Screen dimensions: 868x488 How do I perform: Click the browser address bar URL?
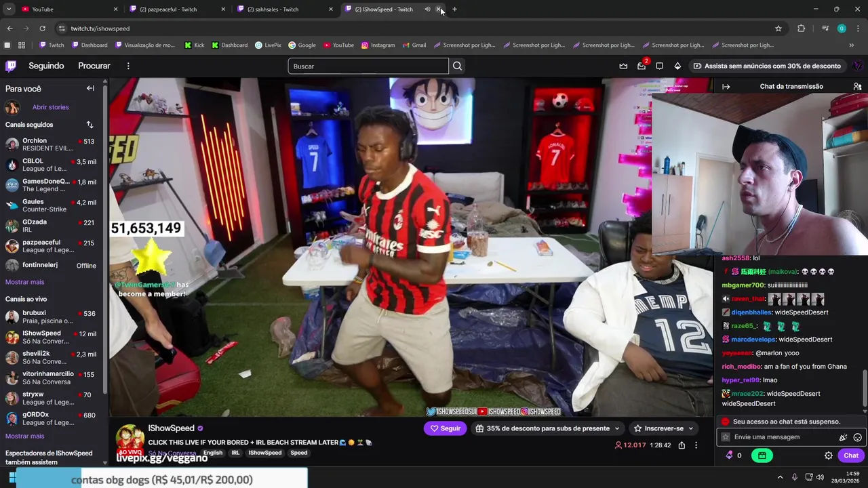pyautogui.click(x=100, y=28)
